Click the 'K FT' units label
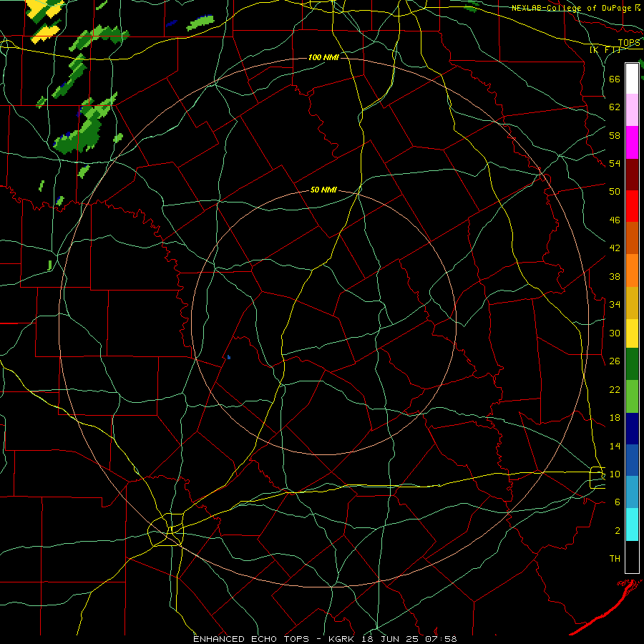The width and height of the screenshot is (644, 644). click(605, 49)
